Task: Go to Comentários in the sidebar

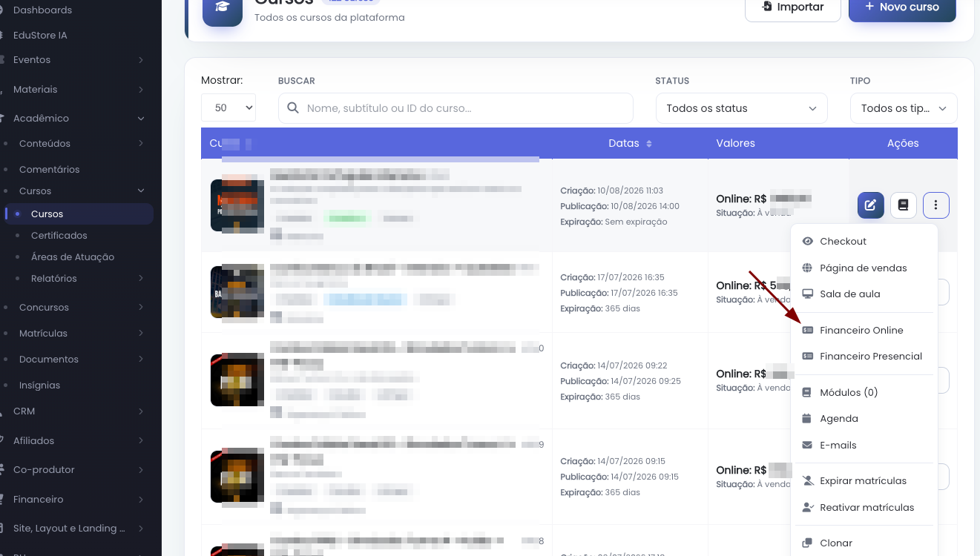Action: pyautogui.click(x=49, y=170)
